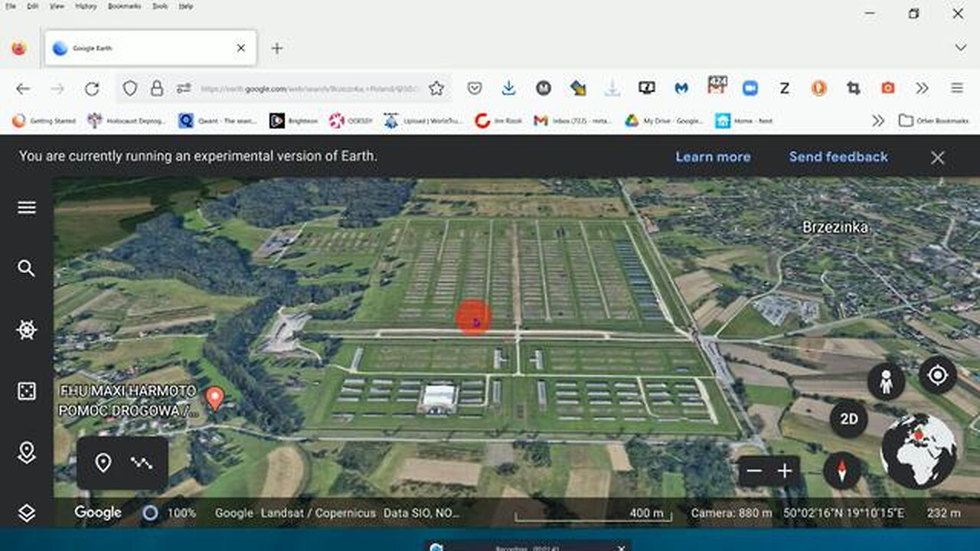Screen dimensions: 980x551
Task: Open the File menu
Action: [11, 6]
